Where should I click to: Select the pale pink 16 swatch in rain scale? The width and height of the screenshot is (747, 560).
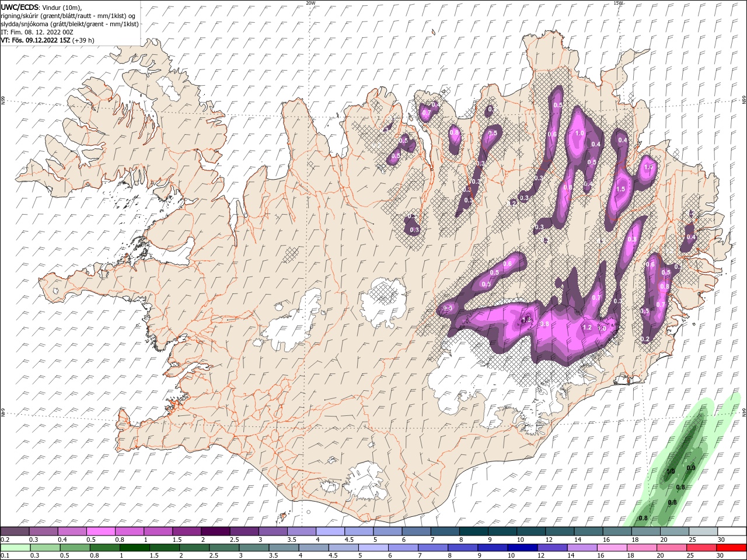click(x=612, y=548)
